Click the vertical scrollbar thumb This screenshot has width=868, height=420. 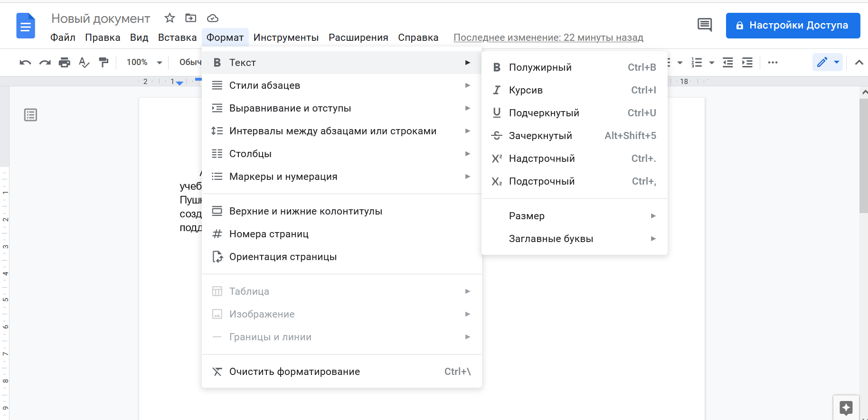pos(864,156)
